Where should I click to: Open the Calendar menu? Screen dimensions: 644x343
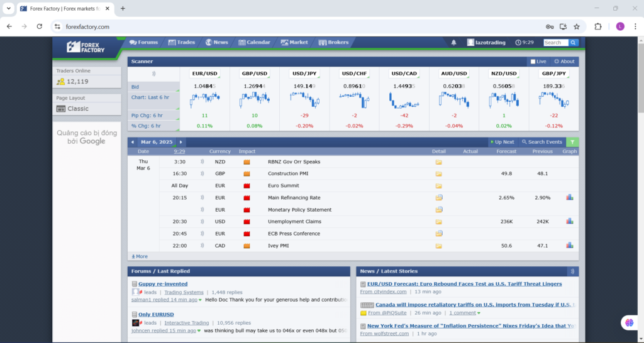(254, 42)
